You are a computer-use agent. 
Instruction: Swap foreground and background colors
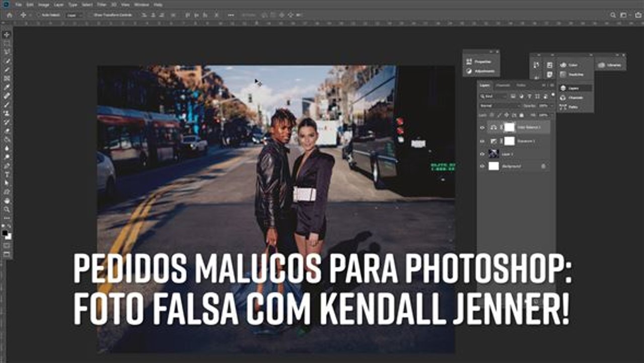[x=10, y=226]
